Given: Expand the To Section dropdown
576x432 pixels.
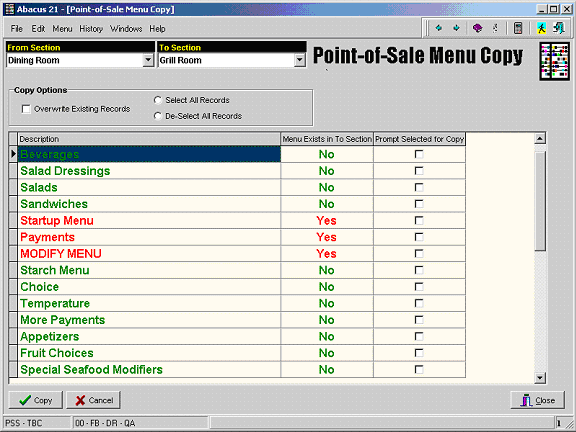Looking at the screenshot, I should tap(300, 60).
